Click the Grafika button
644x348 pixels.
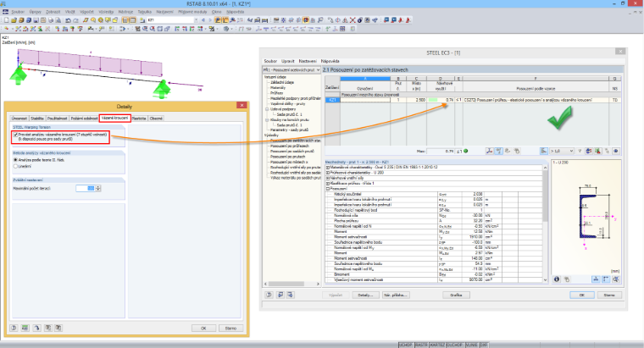pos(456,295)
